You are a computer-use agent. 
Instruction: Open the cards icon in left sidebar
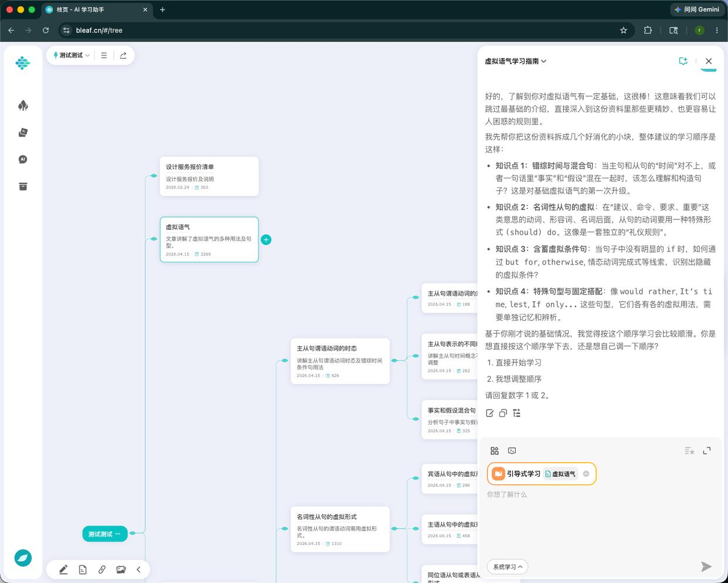click(23, 133)
